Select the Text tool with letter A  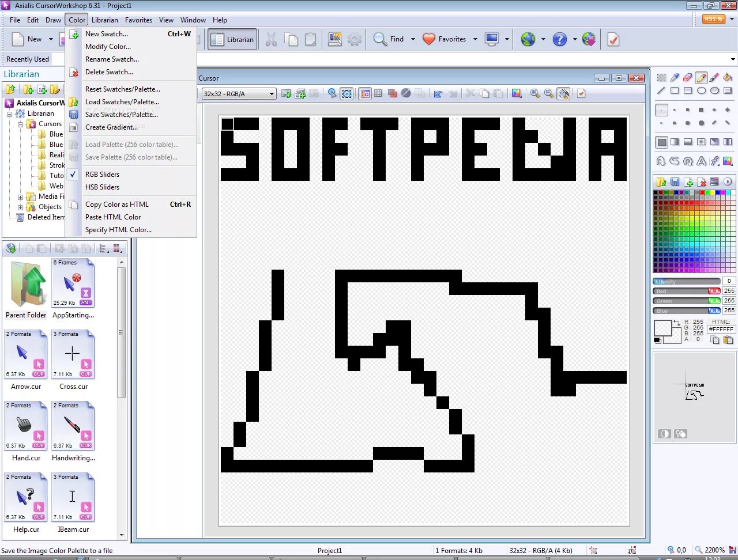point(701,161)
